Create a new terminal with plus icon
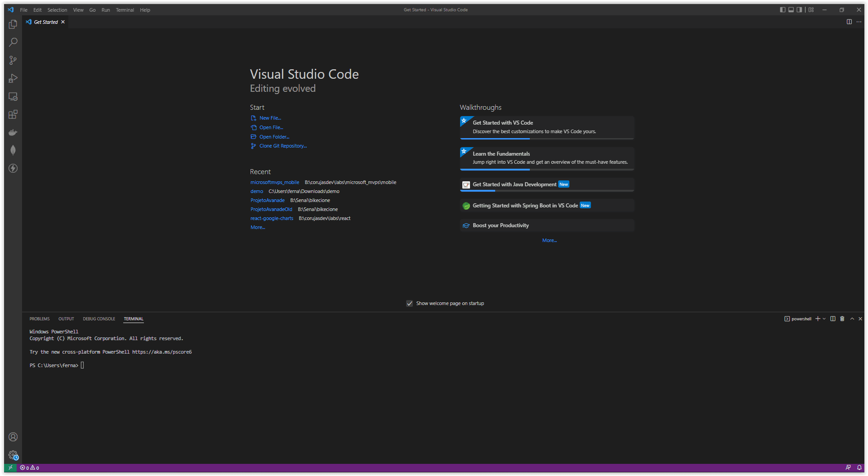The height and width of the screenshot is (476, 868). [818, 319]
